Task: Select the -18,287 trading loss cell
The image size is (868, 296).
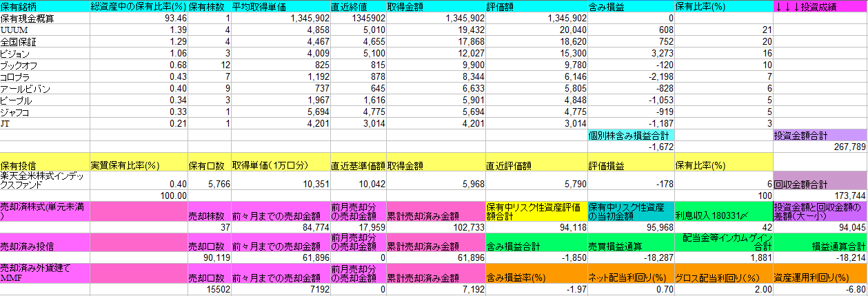Action: pyautogui.click(x=631, y=257)
